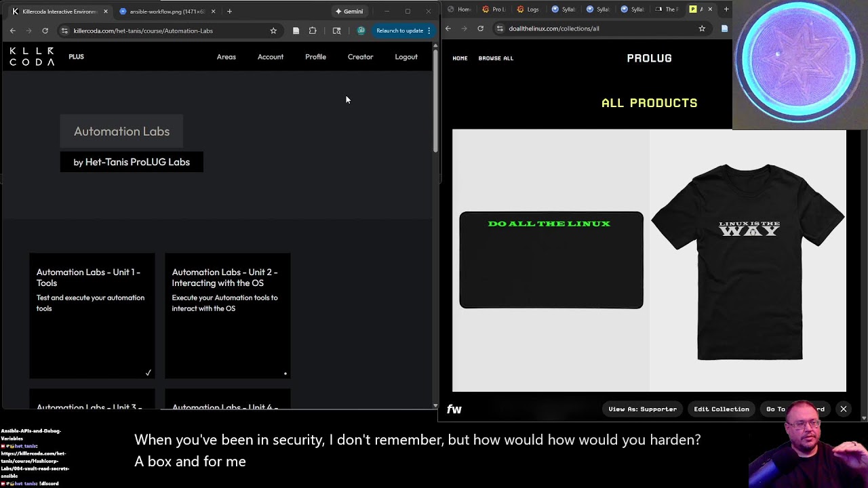Open View As: Supporter selector
Image resolution: width=868 pixels, height=488 pixels.
(x=642, y=409)
